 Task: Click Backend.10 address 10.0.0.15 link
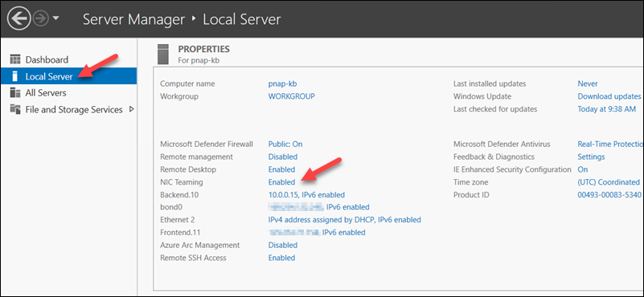[306, 195]
